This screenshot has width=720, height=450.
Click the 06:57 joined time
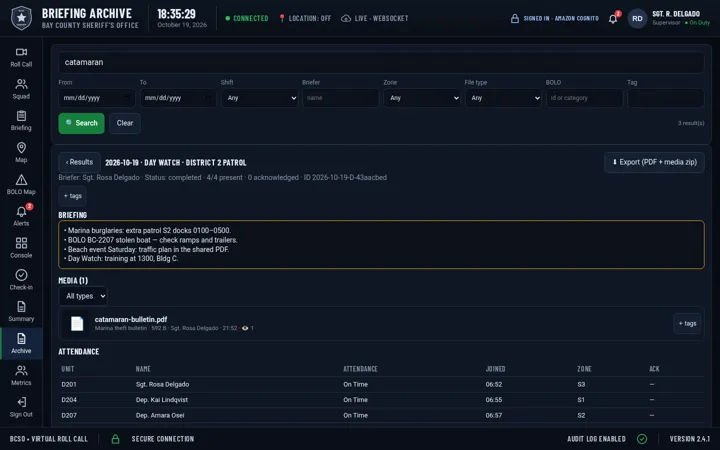click(494, 416)
